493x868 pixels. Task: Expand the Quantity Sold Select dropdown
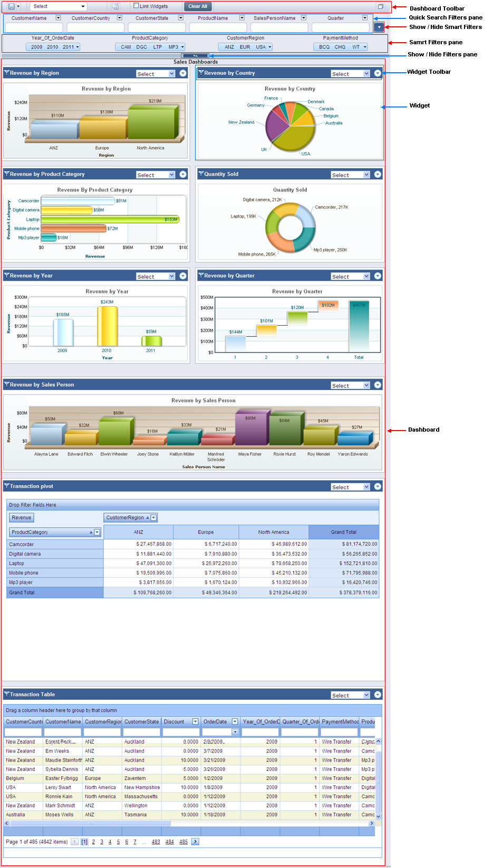(x=366, y=175)
